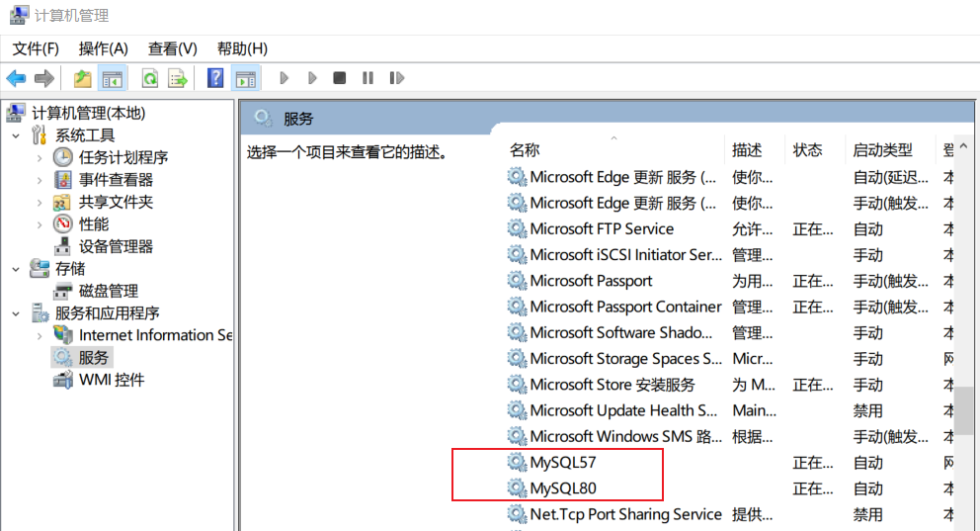980x531 pixels.
Task: Select WMI 控件 in the tree
Action: point(112,380)
